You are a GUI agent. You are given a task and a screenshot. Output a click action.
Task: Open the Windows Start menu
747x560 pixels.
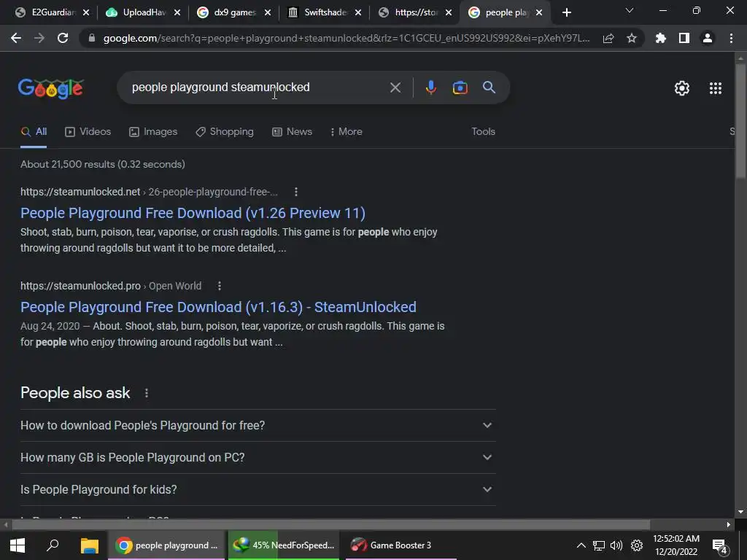click(x=18, y=545)
